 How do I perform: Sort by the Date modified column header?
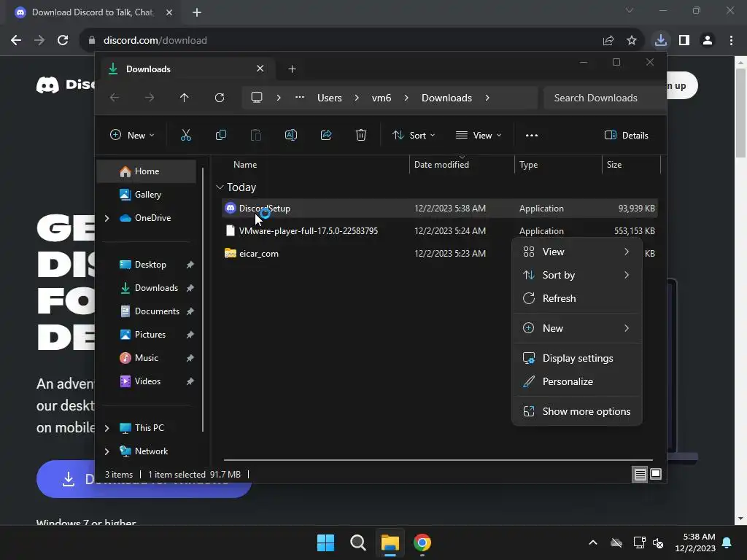point(462,165)
